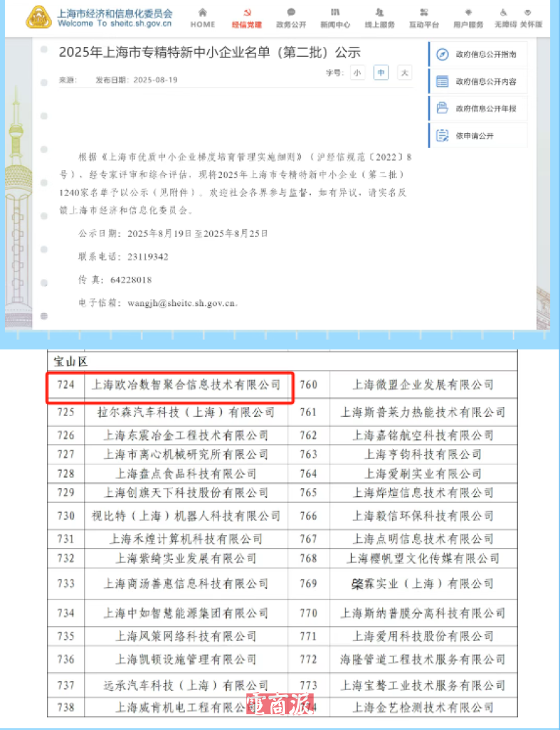Click the site title 上海市经济和信息化委员会

(114, 13)
